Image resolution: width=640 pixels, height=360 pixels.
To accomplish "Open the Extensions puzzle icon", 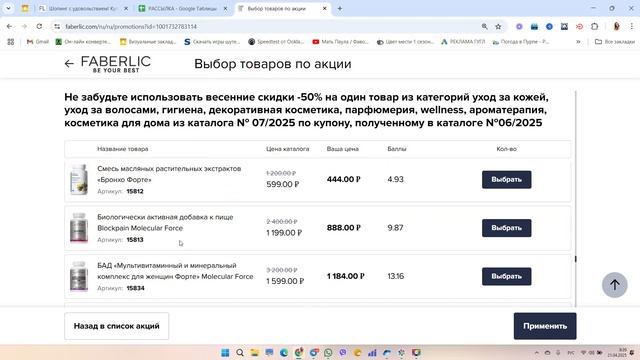I will [595, 27].
